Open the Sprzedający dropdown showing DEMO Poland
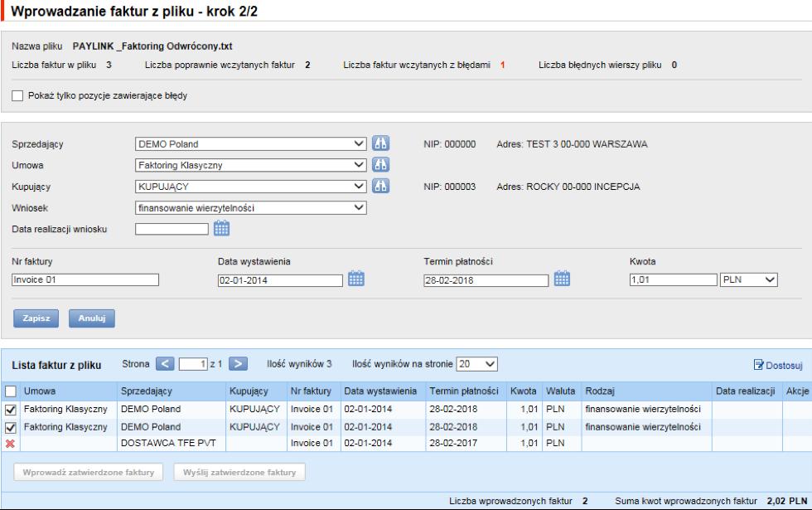Screen dimensions: 812x510 point(250,143)
